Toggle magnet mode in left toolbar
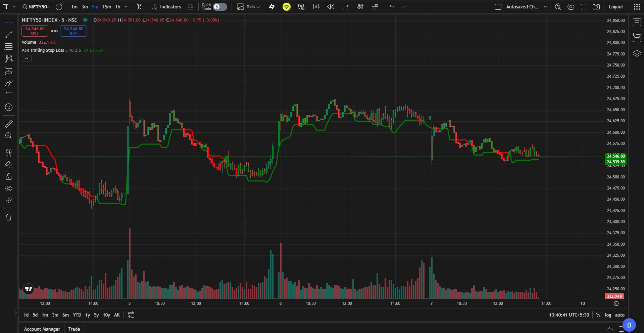Image resolution: width=644 pixels, height=333 pixels. (x=9, y=153)
